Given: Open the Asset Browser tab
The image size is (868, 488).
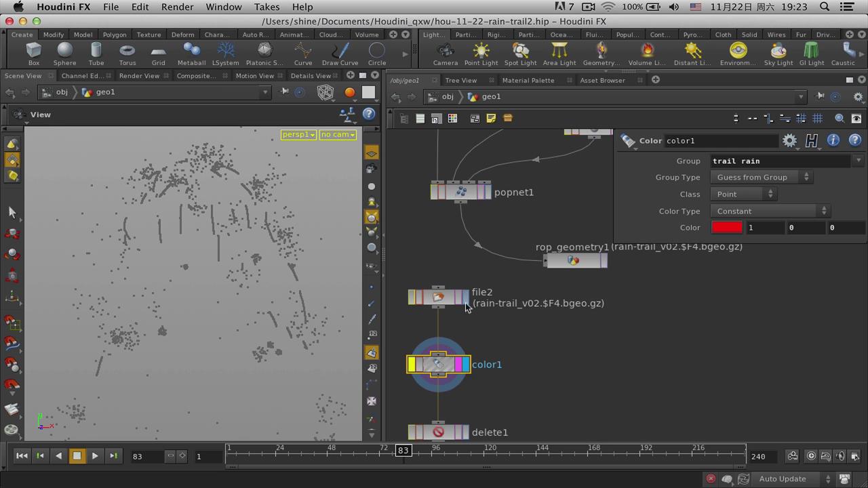Looking at the screenshot, I should point(602,80).
